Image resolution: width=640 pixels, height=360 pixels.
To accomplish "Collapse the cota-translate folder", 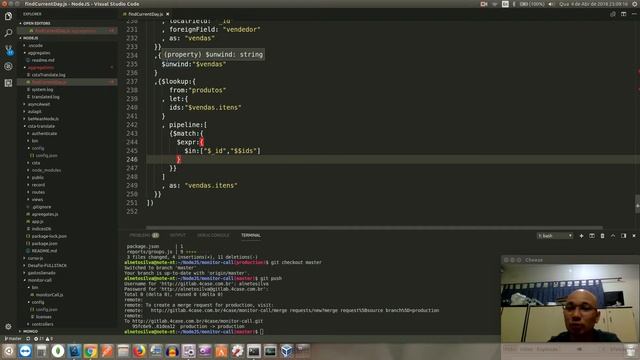I will coord(41,126).
